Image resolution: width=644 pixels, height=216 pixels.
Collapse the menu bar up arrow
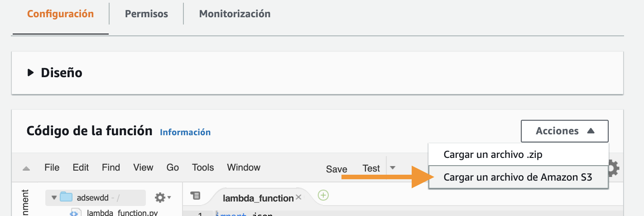click(26, 168)
